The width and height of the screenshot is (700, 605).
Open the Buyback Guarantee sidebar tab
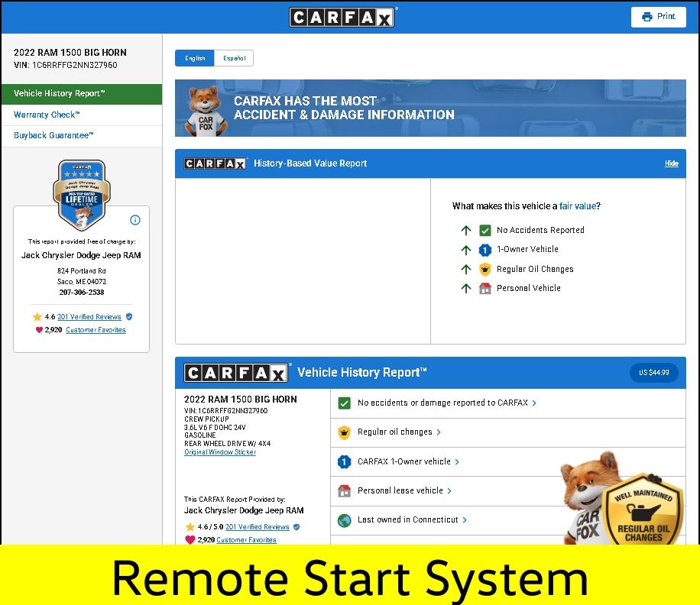coord(82,136)
